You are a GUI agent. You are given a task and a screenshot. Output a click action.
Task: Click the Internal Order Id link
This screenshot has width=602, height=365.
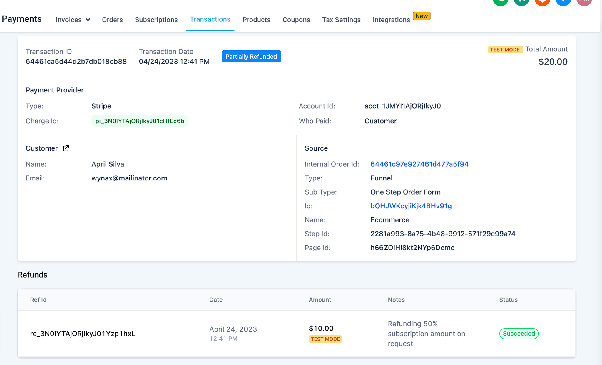[419, 164]
